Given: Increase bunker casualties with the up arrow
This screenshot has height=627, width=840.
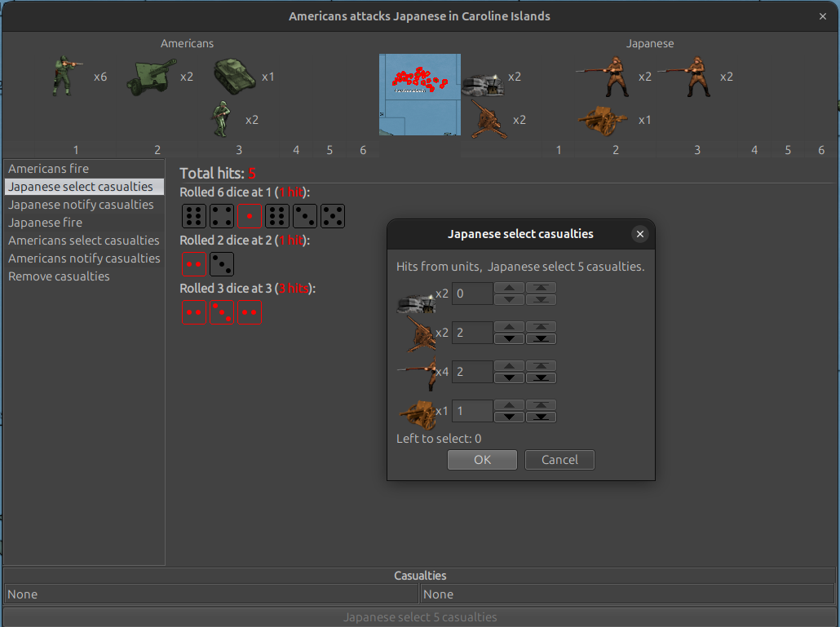Looking at the screenshot, I should pos(509,289).
